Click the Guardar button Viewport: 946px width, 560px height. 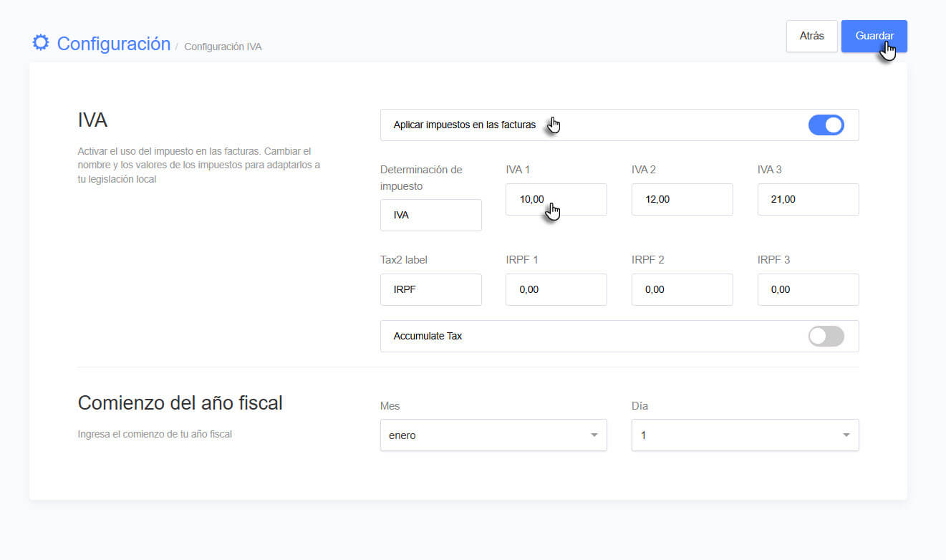[x=874, y=36]
